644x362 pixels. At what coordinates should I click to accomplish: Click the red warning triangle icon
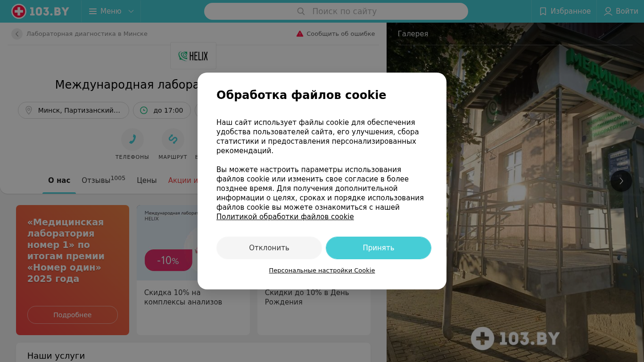300,34
